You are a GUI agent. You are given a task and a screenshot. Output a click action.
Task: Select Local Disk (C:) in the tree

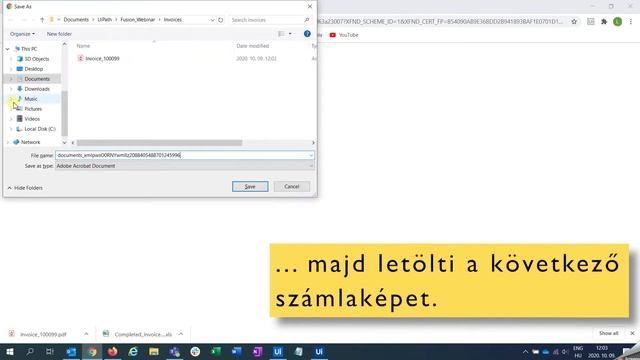pyautogui.click(x=40, y=129)
